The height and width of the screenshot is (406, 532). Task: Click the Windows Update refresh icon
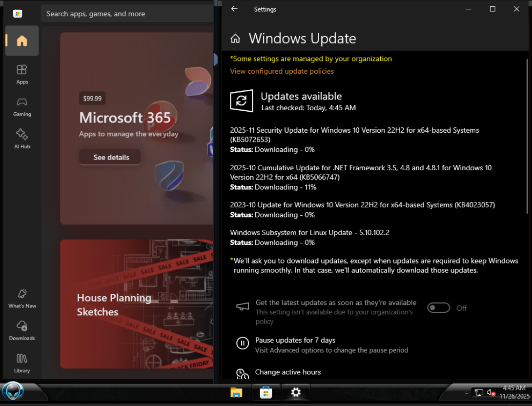click(x=242, y=101)
